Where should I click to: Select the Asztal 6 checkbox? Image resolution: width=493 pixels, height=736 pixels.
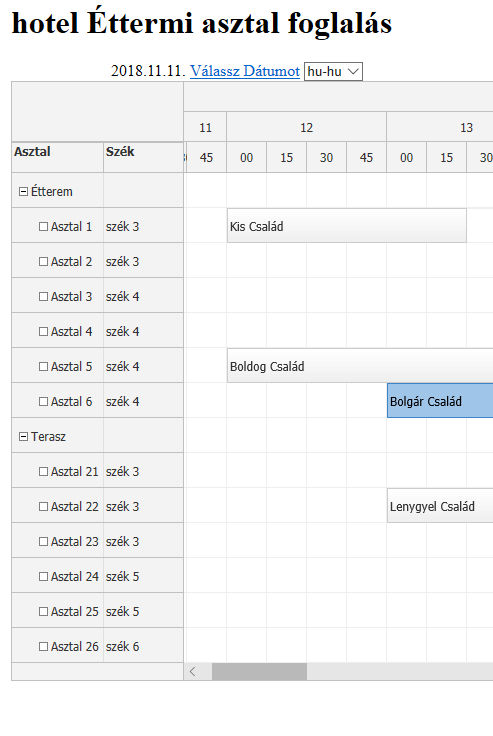[43, 402]
